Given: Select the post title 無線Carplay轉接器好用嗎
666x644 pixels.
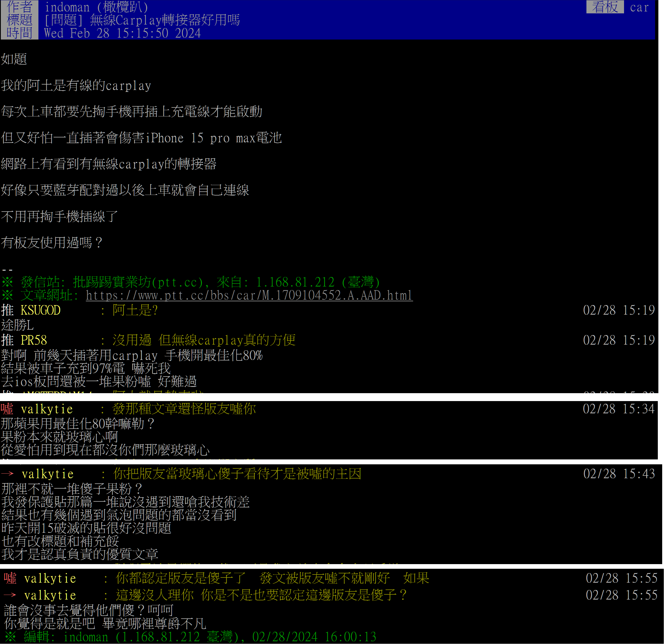Looking at the screenshot, I should tap(165, 20).
